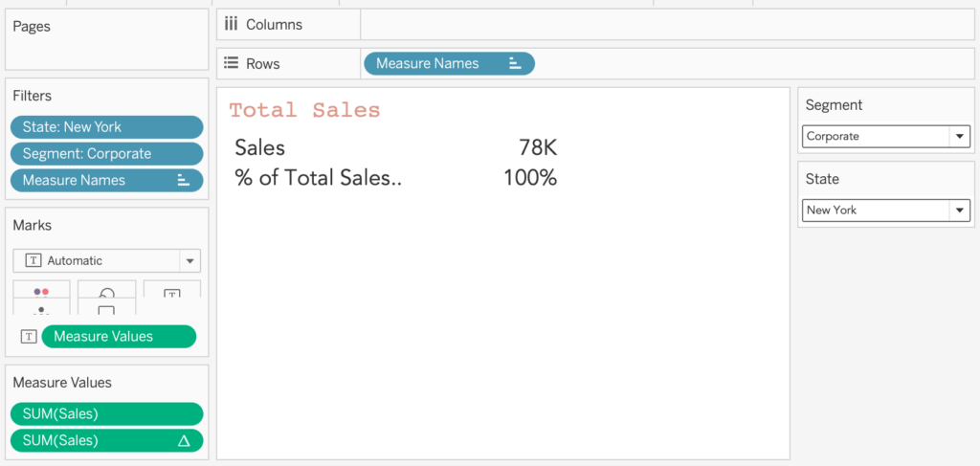Click text icon beside Measure Values pill
This screenshot has width=980, height=466.
point(30,337)
